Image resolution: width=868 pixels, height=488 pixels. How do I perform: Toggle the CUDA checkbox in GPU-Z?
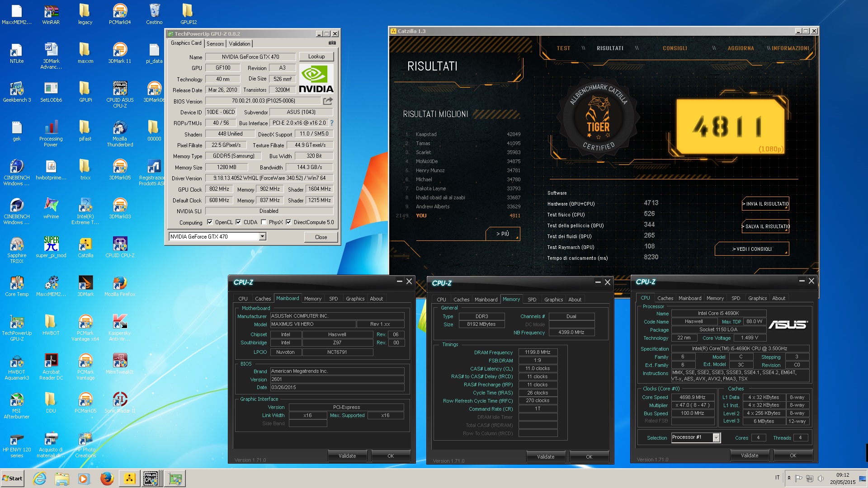click(x=238, y=222)
